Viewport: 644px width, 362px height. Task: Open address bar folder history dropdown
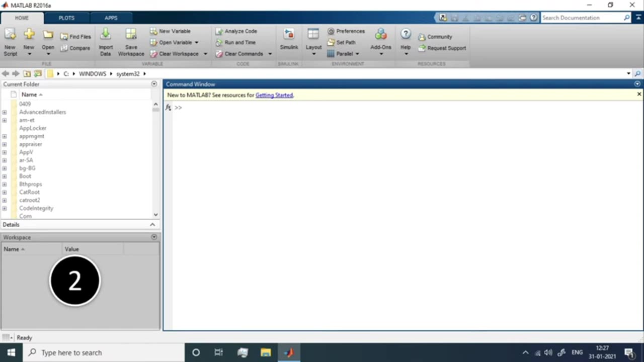pos(628,73)
